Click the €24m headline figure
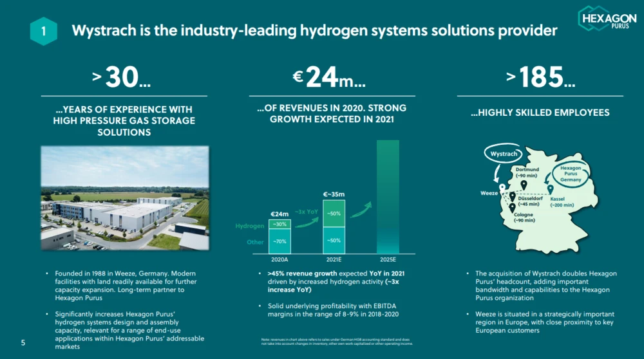 coord(329,78)
